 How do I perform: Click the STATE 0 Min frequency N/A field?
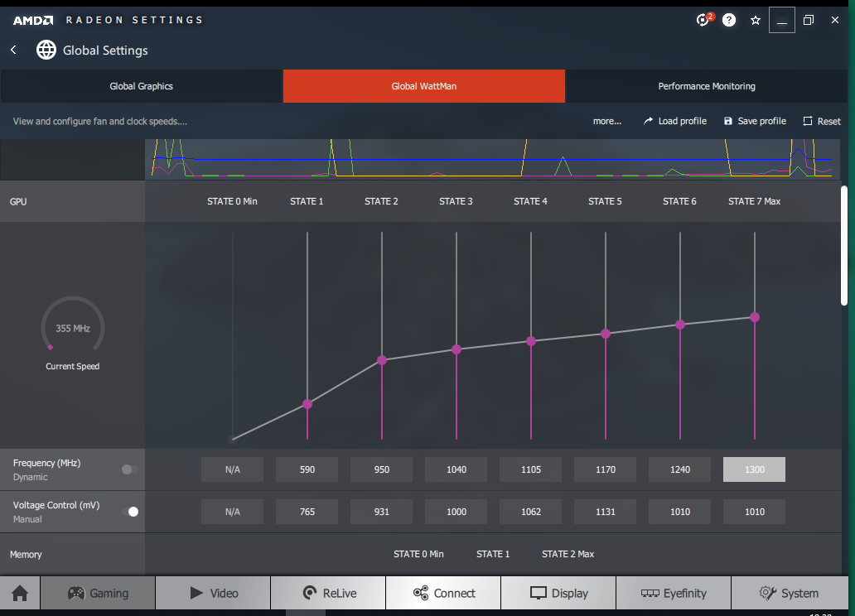click(x=232, y=469)
